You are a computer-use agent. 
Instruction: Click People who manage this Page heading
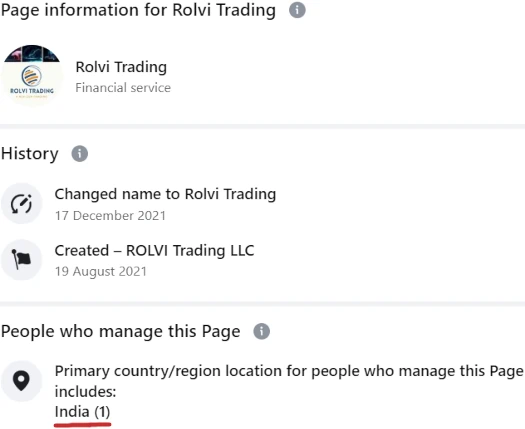click(x=121, y=332)
